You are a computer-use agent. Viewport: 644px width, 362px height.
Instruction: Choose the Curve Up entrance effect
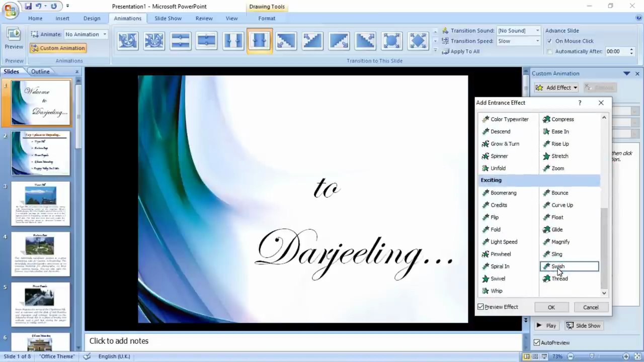[x=561, y=205]
